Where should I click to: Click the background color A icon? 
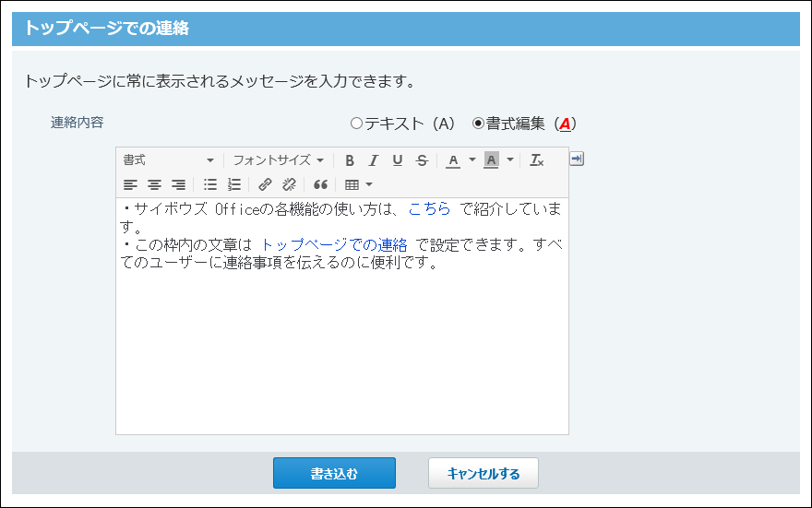(x=491, y=160)
